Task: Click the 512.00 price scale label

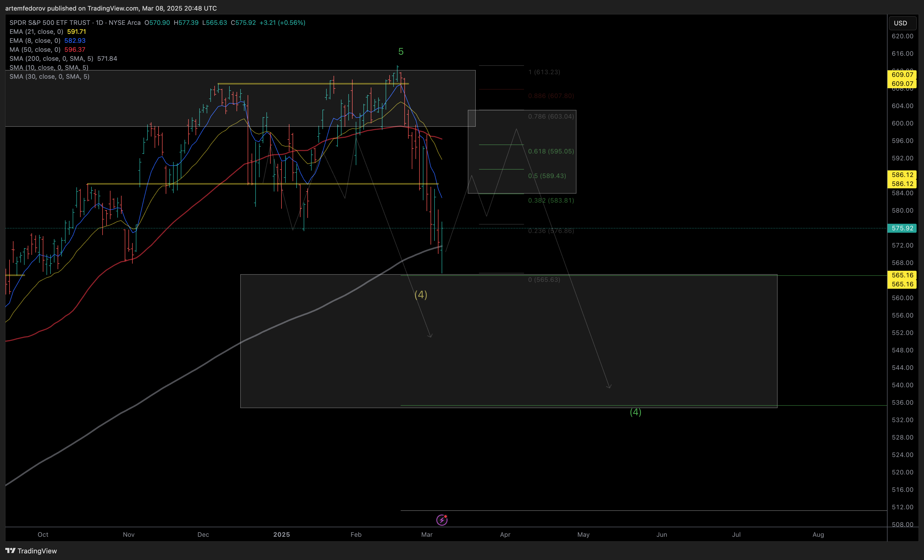Action: (902, 507)
